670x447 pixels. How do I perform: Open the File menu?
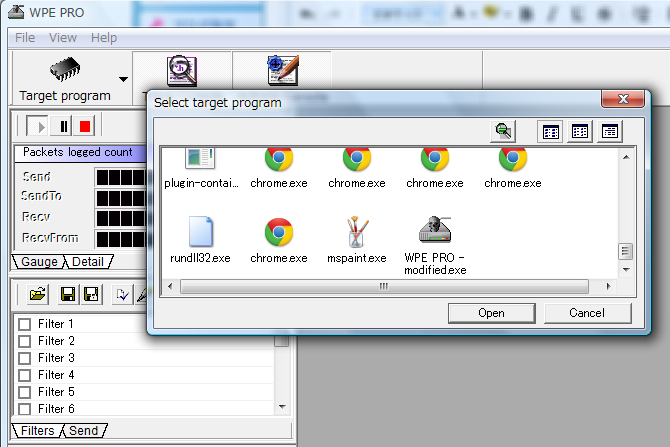click(25, 37)
